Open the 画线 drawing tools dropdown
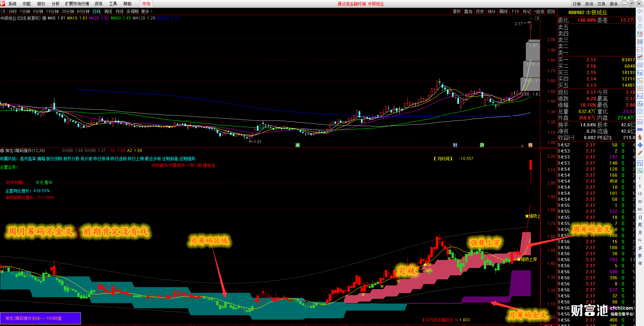The width and height of the screenshot is (644, 326). click(x=504, y=11)
